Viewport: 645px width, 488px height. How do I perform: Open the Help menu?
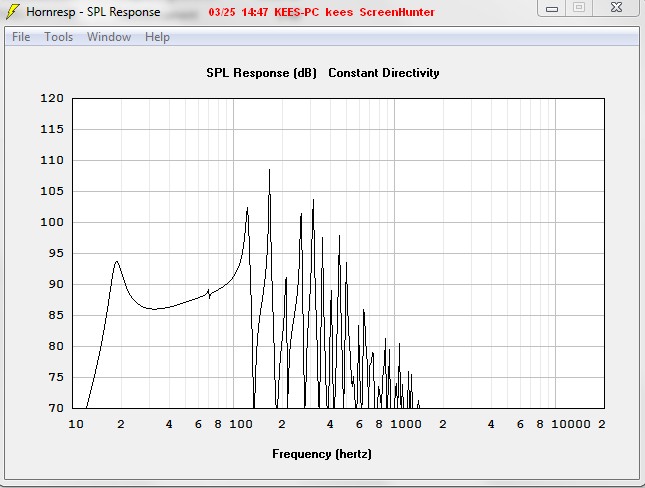(x=157, y=37)
